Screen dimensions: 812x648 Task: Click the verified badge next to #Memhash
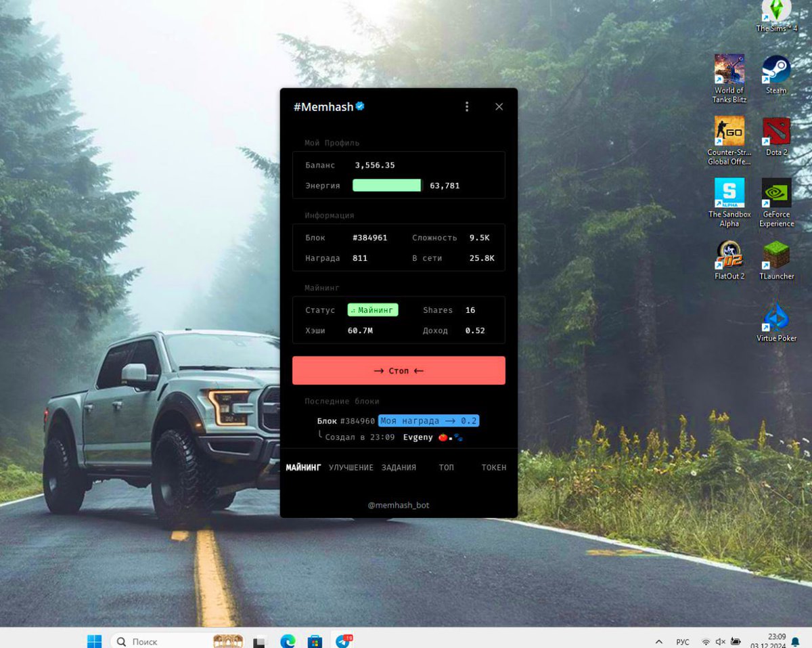pos(360,106)
